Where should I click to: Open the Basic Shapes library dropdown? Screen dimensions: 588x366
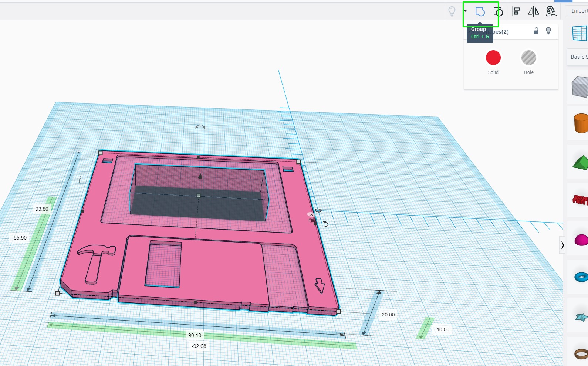(x=578, y=57)
